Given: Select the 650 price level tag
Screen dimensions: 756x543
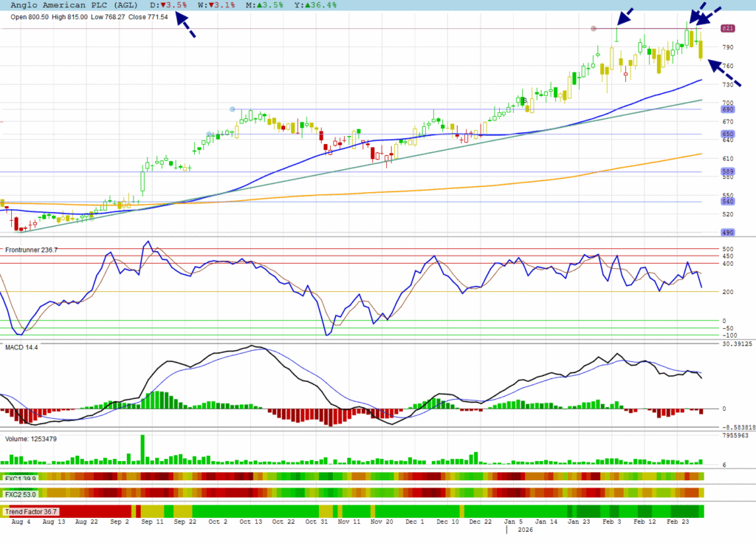Looking at the screenshot, I should pos(727,134).
